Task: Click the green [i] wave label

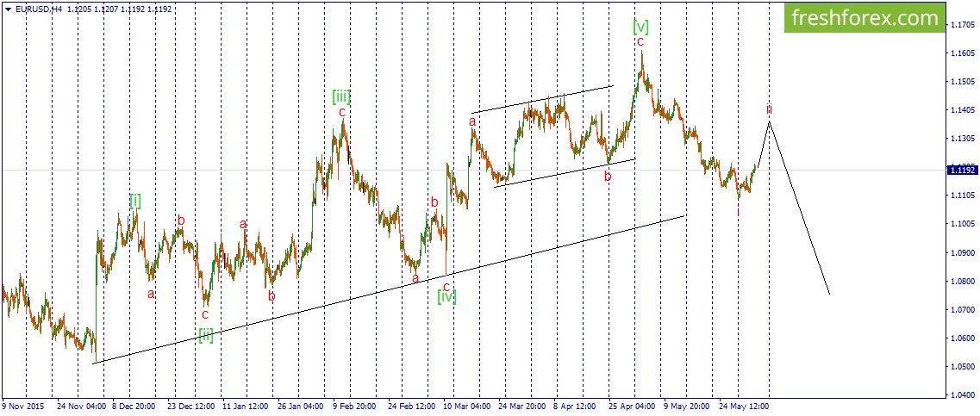Action: [x=135, y=201]
